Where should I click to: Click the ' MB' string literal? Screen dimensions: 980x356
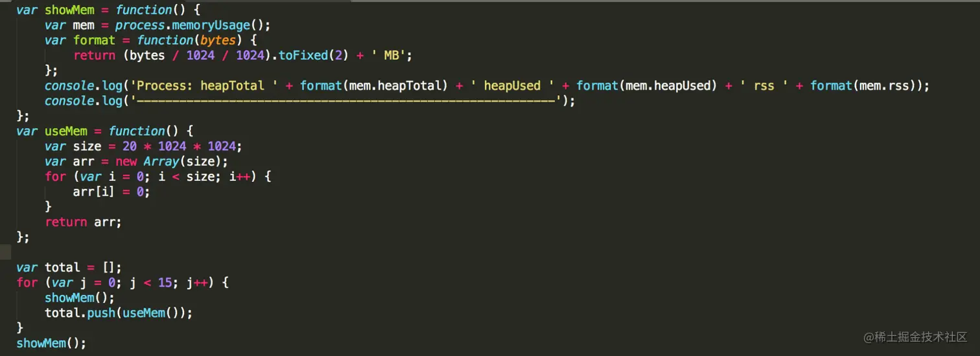click(x=390, y=56)
